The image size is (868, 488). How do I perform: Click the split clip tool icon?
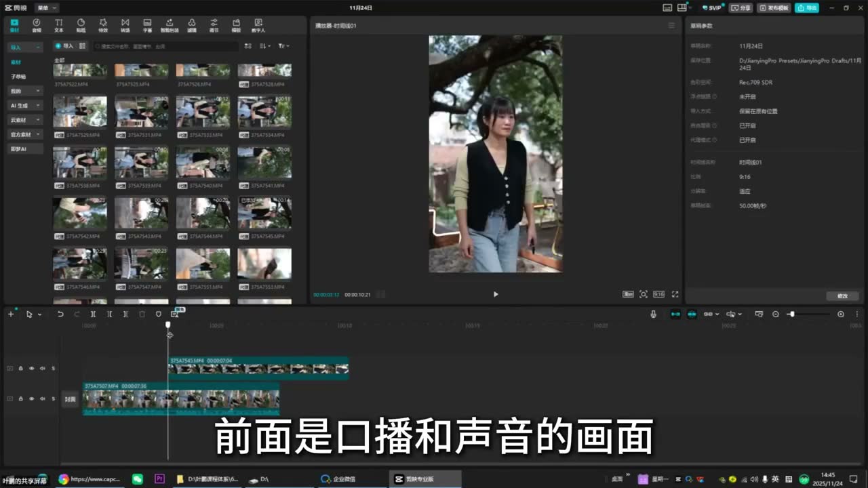point(93,314)
